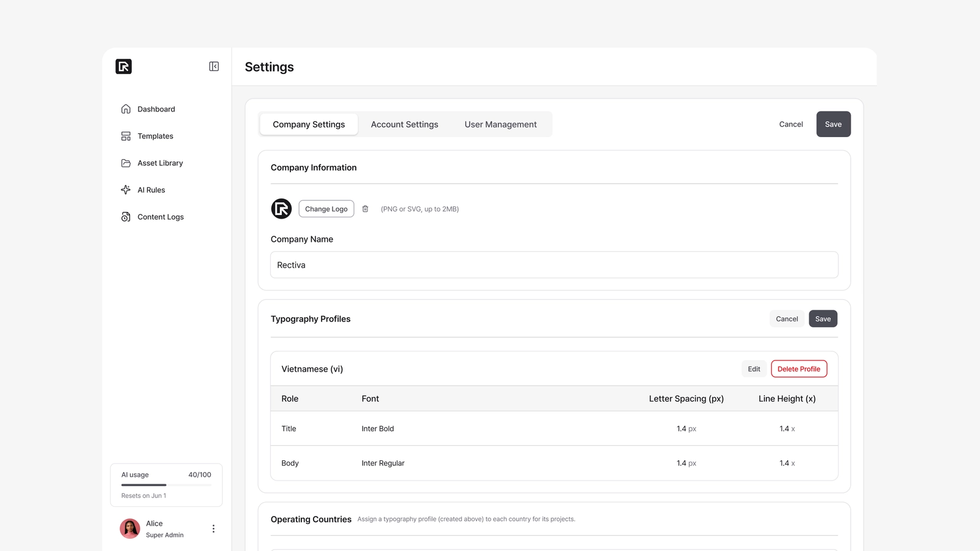Click the Operating Countries heading

[x=311, y=519]
